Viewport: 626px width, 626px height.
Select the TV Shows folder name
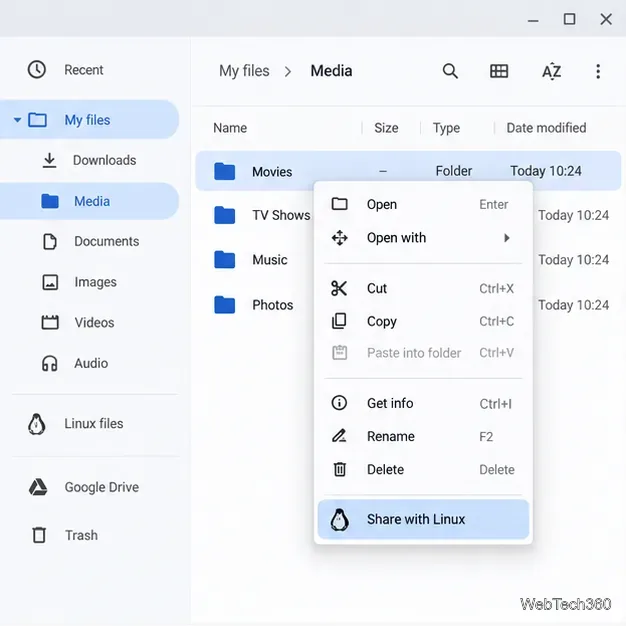(x=281, y=215)
